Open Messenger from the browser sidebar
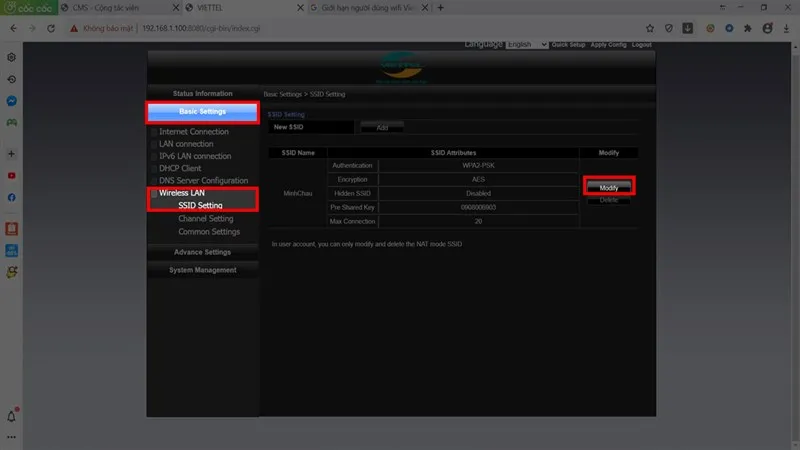Image resolution: width=800 pixels, height=450 pixels. coord(11,101)
